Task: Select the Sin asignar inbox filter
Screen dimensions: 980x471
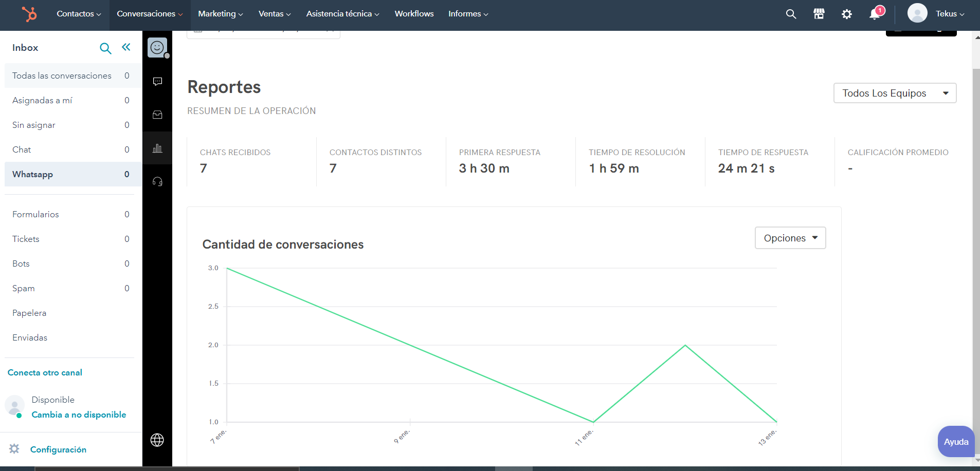Action: point(34,125)
